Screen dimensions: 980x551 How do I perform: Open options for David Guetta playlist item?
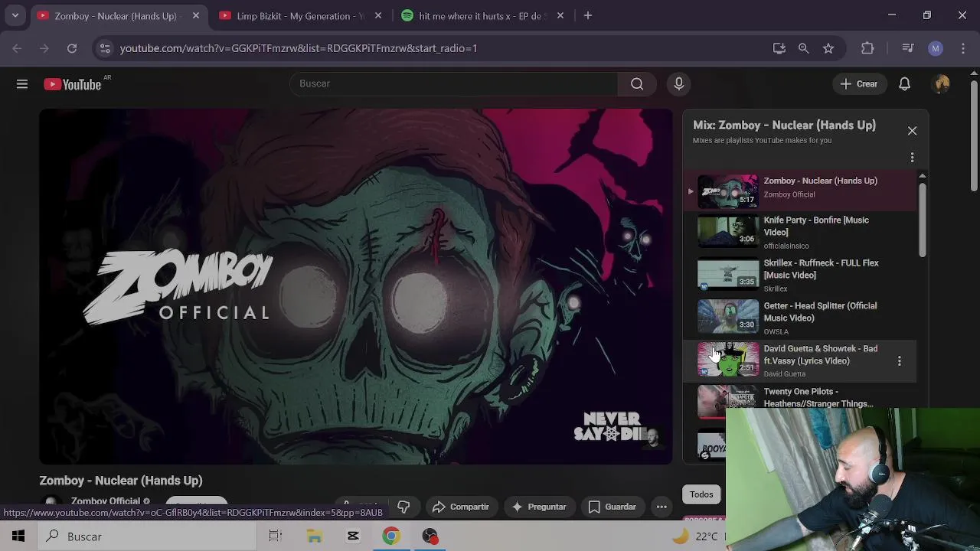click(900, 360)
